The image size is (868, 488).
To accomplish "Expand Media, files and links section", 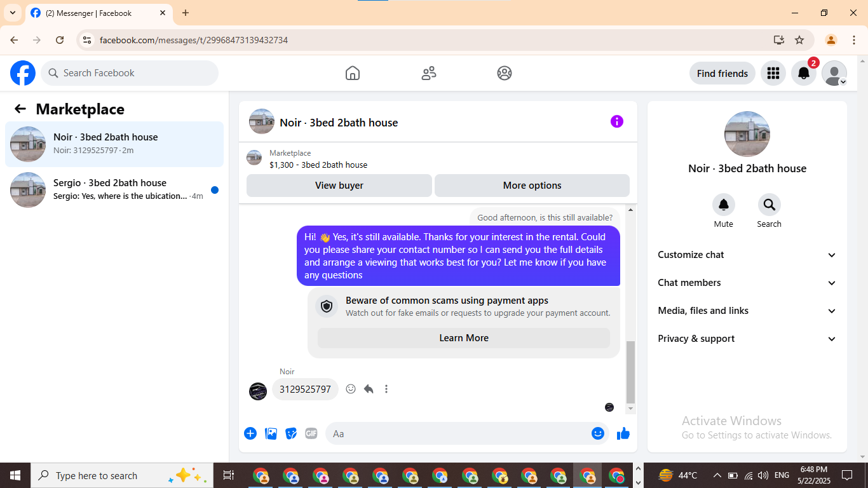I will pyautogui.click(x=747, y=311).
